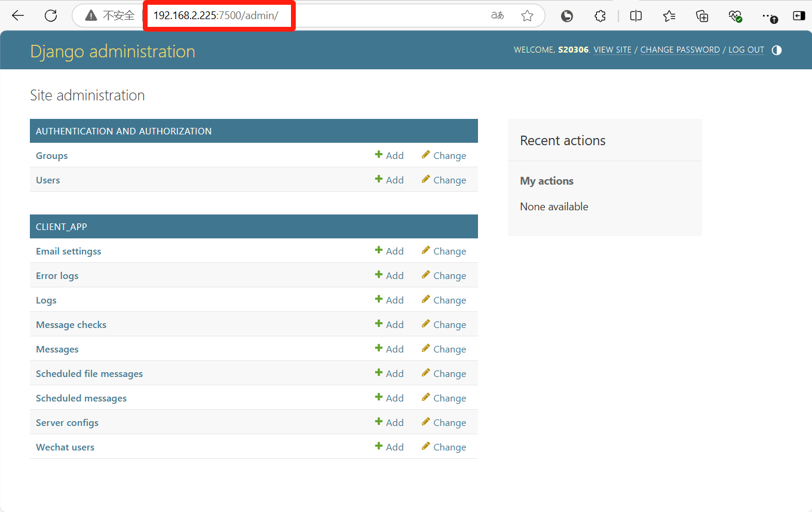Change Scheduled file messages entries

[443, 373]
